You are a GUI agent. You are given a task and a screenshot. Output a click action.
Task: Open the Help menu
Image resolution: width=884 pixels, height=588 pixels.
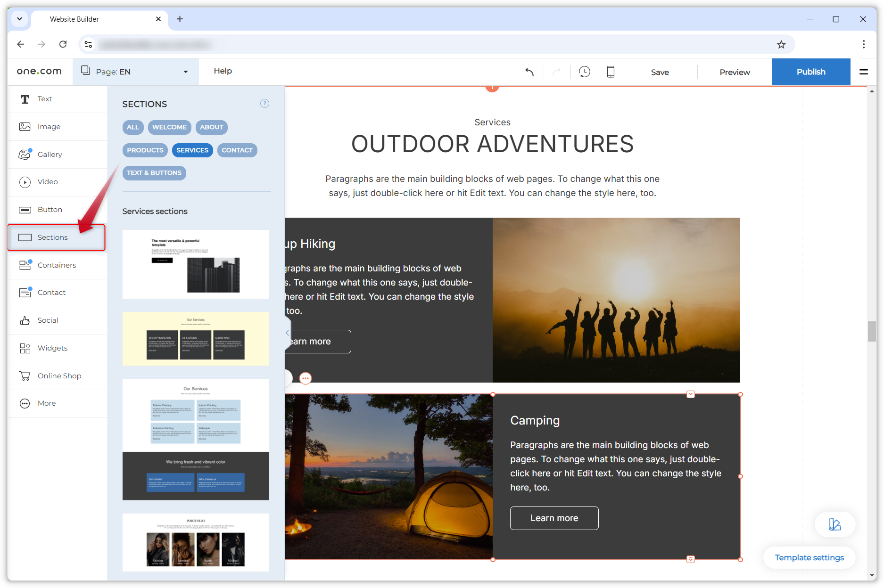[x=223, y=71]
